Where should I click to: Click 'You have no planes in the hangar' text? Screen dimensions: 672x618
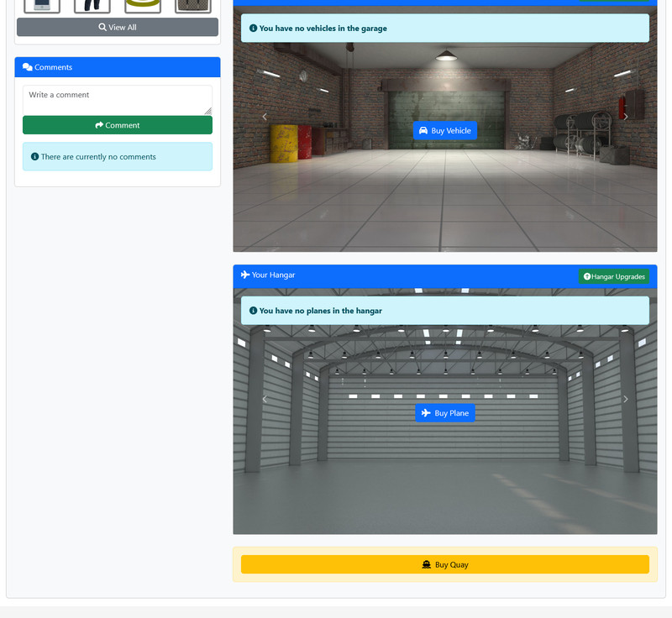point(321,311)
